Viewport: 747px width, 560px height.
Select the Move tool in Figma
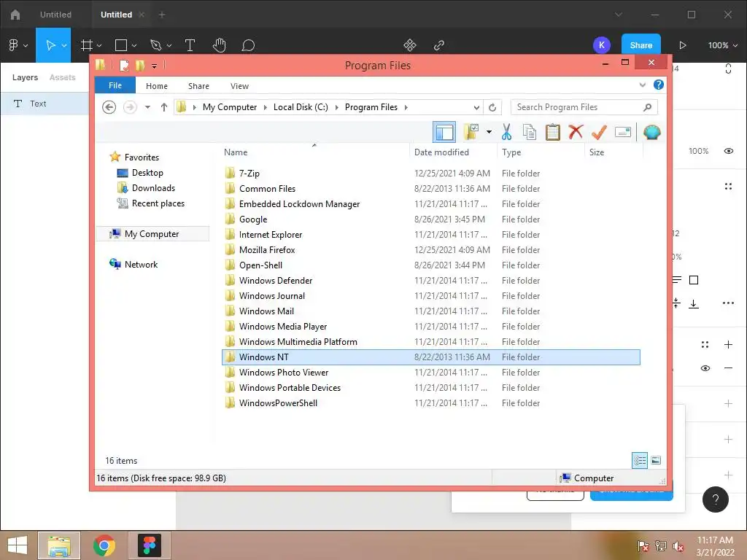[50, 45]
